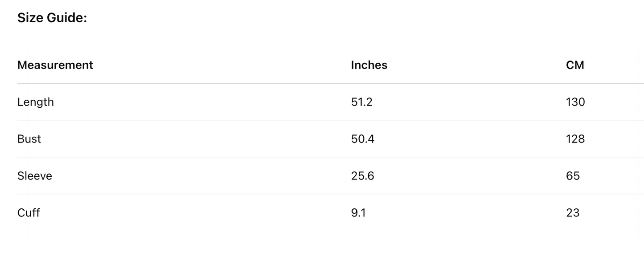Click the 50.4 inches bust value

click(x=363, y=139)
